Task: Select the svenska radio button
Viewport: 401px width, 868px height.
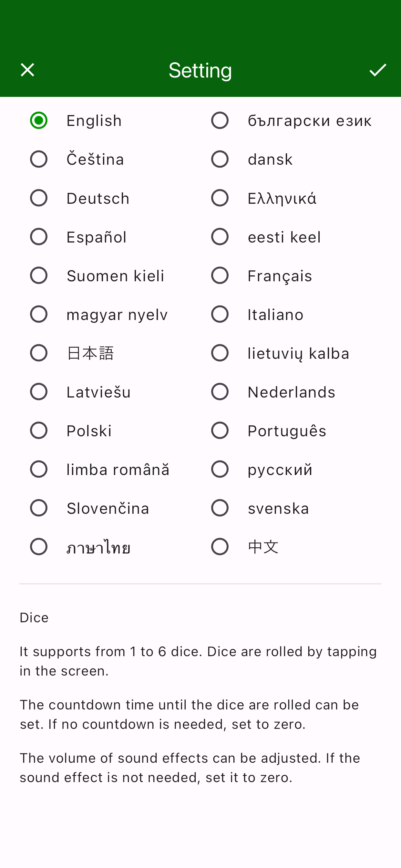Action: pos(220,508)
